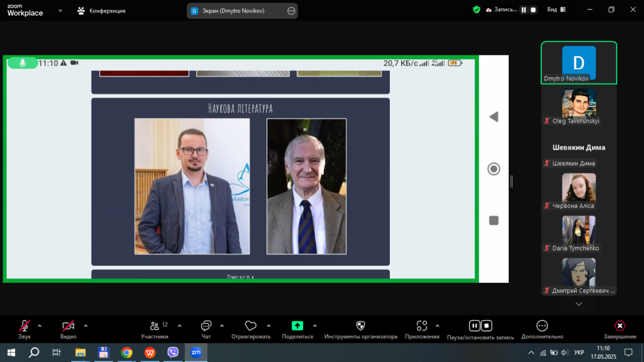Image resolution: width=644 pixels, height=362 pixels.
Task: Select Dmytro Novikov participant tile
Action: coord(579,63)
